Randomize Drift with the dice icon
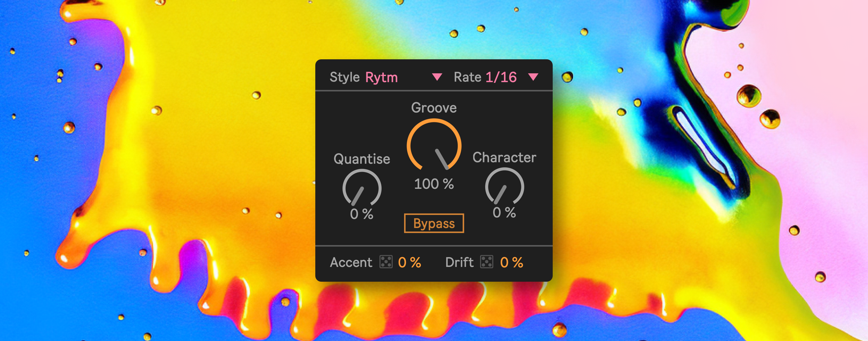This screenshot has width=868, height=341. point(487,262)
